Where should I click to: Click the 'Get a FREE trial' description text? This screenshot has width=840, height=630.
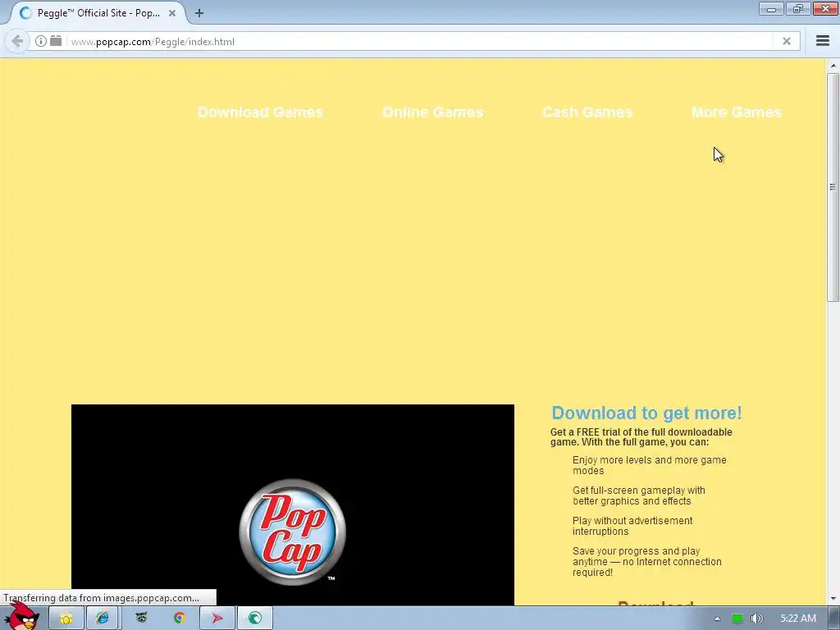(641, 437)
